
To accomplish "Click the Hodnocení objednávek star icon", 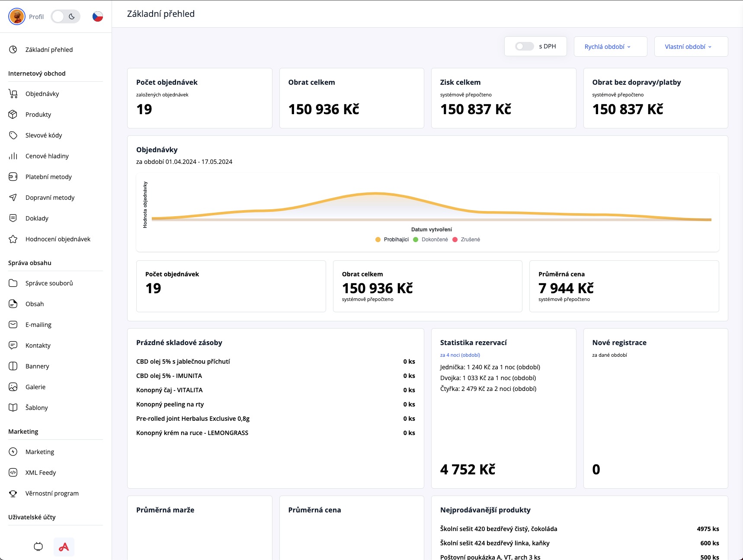I will (x=13, y=239).
